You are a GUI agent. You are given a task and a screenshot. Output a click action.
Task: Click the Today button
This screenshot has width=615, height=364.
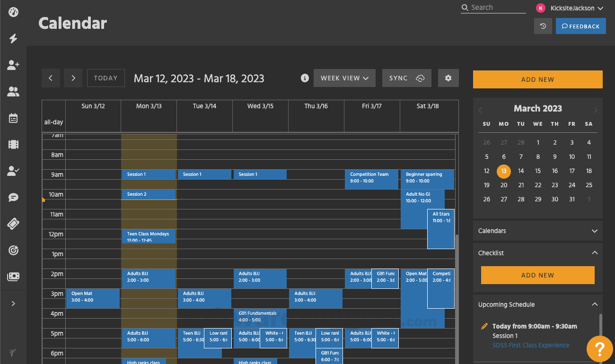(105, 78)
